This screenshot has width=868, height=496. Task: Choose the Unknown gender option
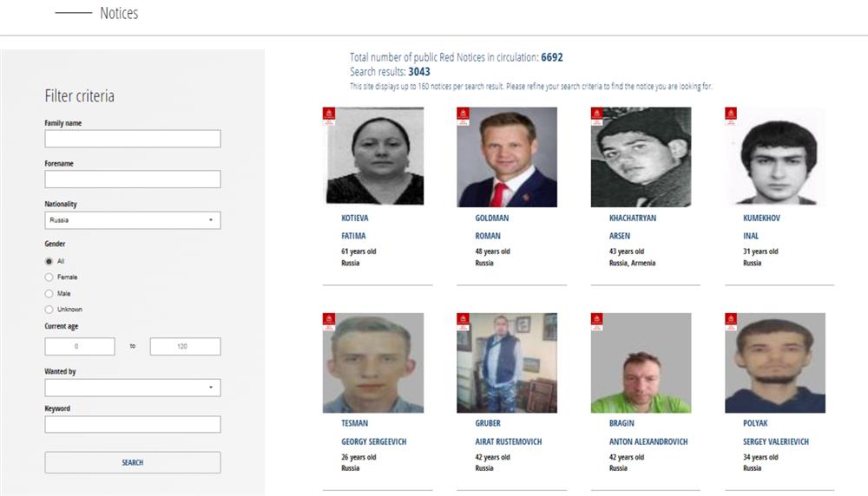[x=49, y=310]
